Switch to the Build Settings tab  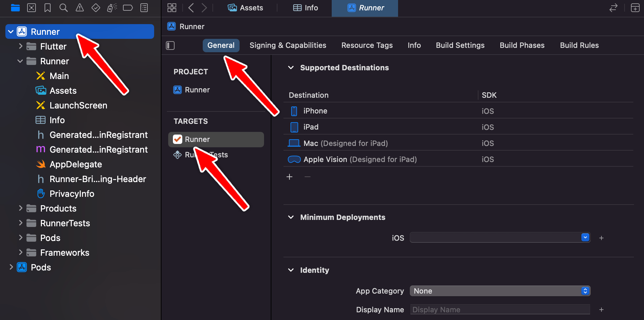[x=460, y=45]
